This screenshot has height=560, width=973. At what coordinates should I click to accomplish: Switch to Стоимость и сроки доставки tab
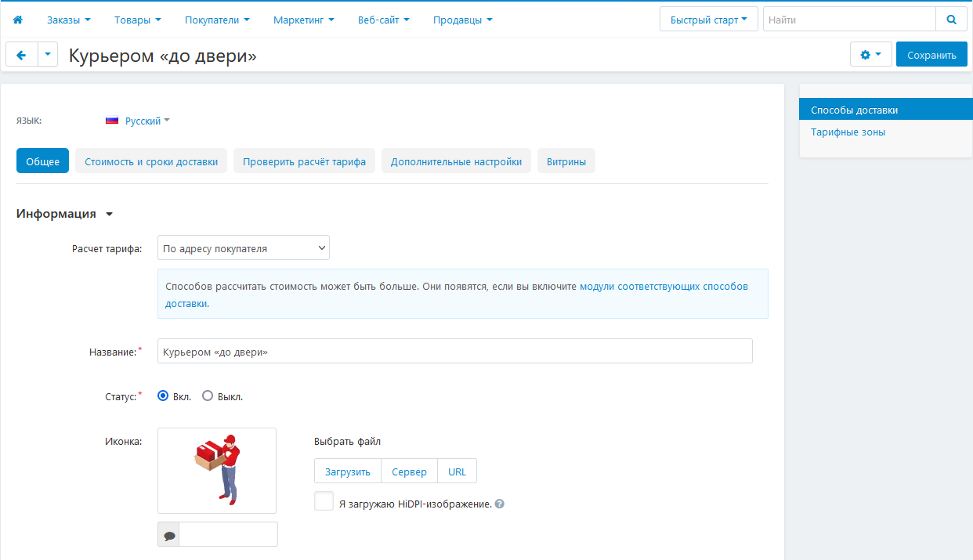[x=151, y=161]
